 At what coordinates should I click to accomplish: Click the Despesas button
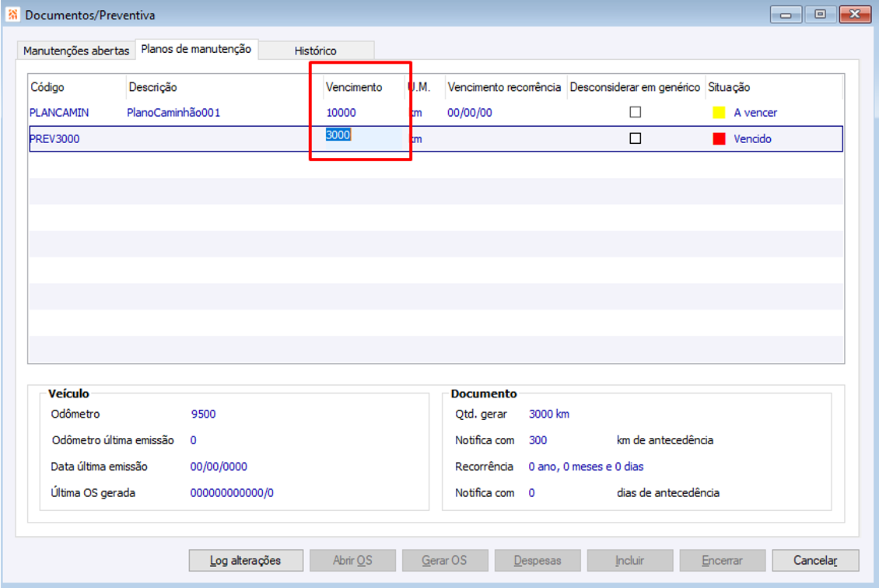(x=537, y=560)
